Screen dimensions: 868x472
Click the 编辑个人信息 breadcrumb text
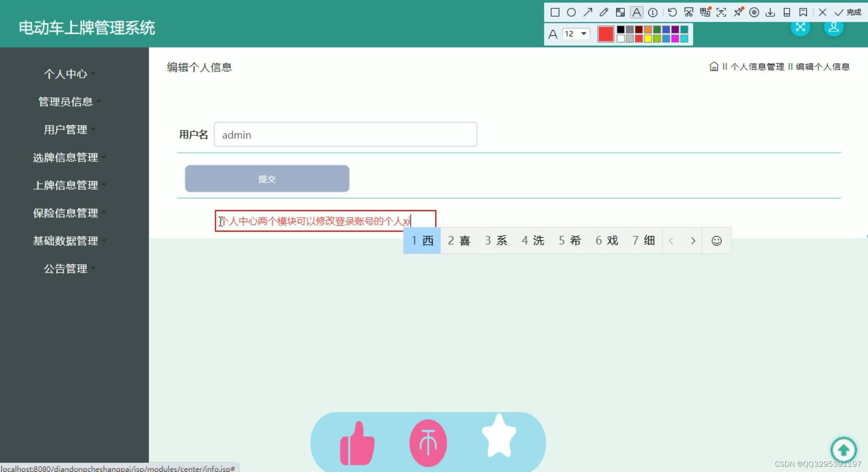(x=822, y=67)
